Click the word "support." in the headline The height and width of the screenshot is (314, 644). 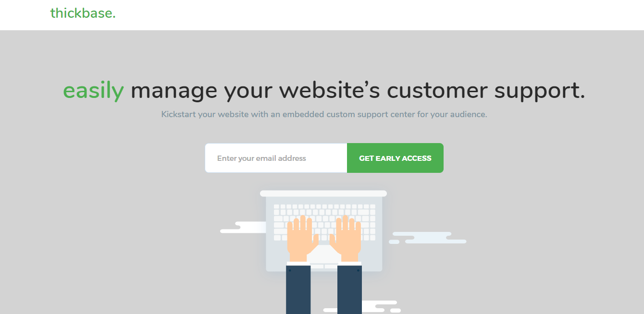point(540,91)
